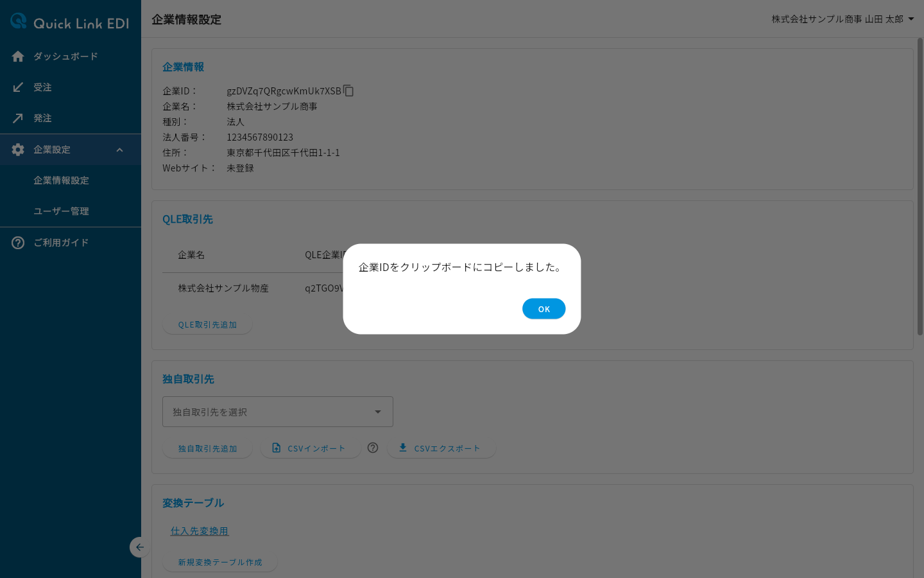Open ユーザー管理 in the sidebar
924x578 pixels.
[61, 211]
